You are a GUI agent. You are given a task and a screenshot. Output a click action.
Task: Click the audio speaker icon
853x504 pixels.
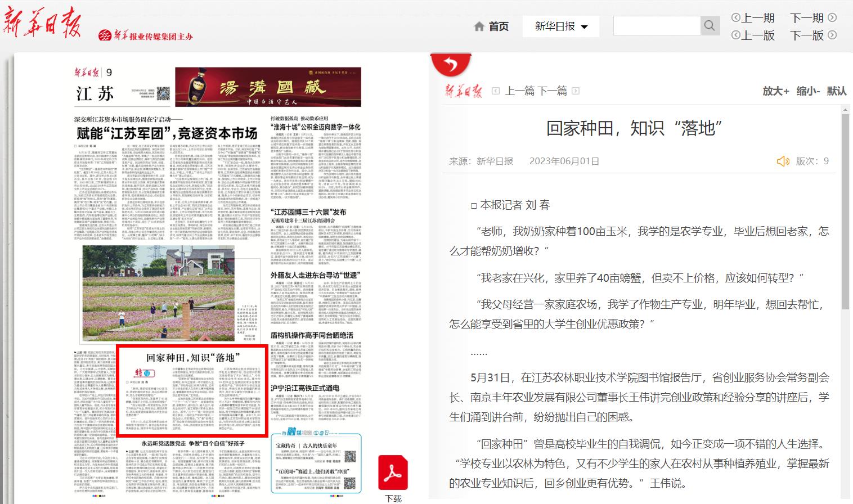coord(783,161)
